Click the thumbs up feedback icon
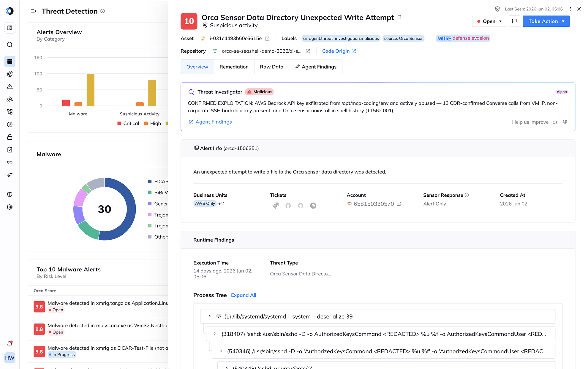The image size is (588, 369). coord(555,122)
